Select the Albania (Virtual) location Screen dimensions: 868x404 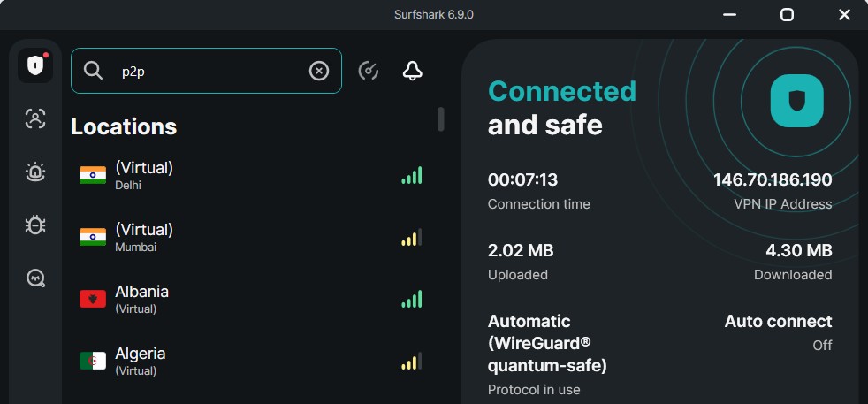coord(251,300)
